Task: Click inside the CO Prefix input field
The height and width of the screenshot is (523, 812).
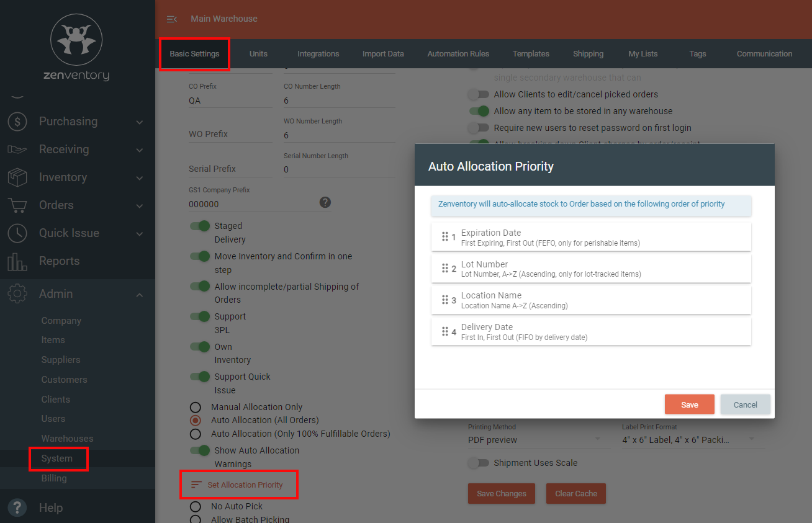Action: [230, 99]
